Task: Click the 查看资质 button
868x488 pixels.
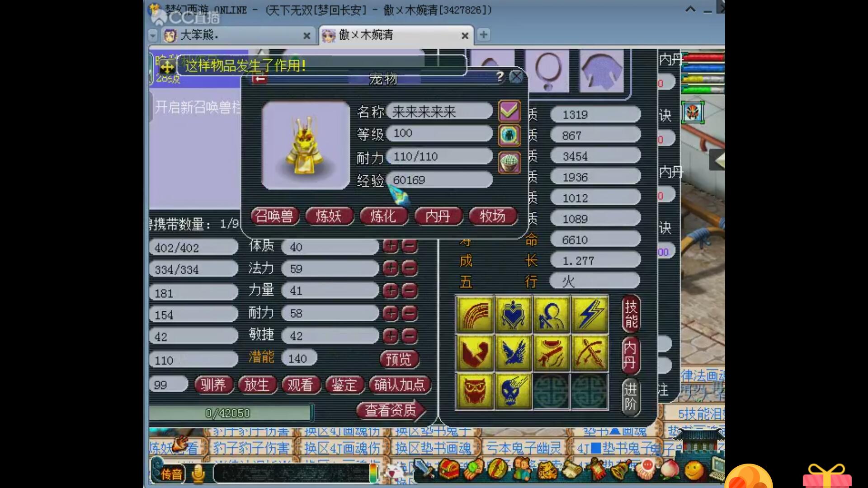Action: tap(391, 410)
